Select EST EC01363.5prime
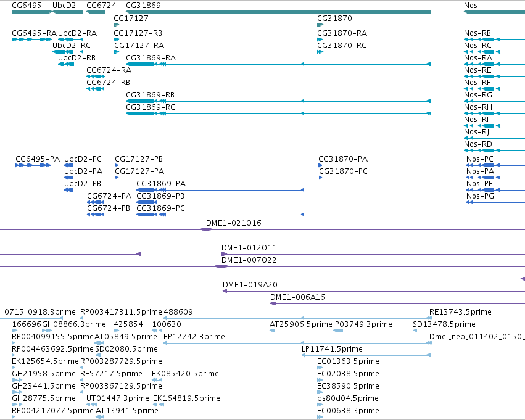The image size is (525, 420). coord(348,361)
